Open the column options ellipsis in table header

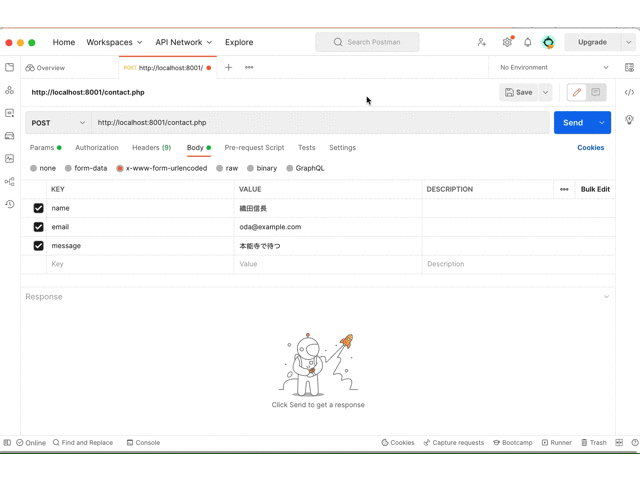tap(564, 189)
